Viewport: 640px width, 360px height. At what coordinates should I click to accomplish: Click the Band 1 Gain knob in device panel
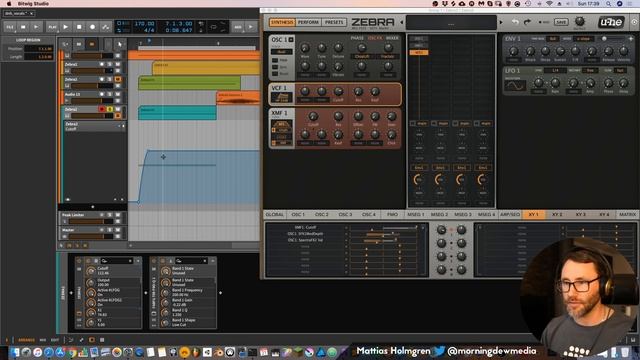[165, 302]
